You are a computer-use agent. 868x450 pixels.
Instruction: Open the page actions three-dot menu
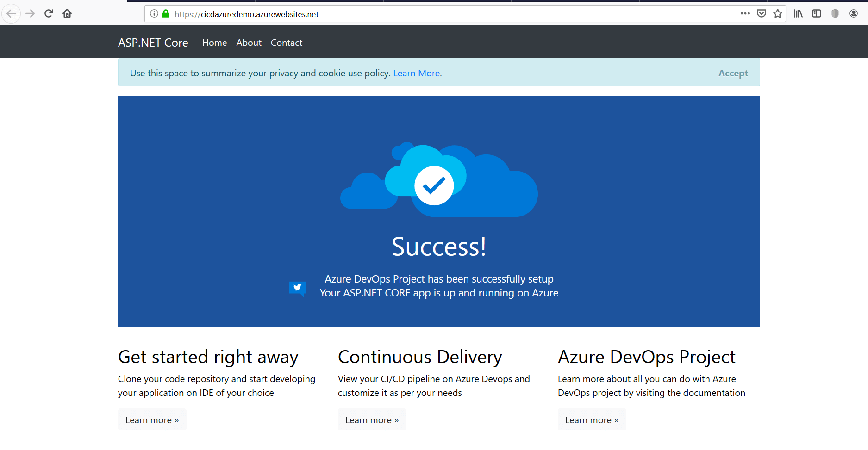point(745,14)
